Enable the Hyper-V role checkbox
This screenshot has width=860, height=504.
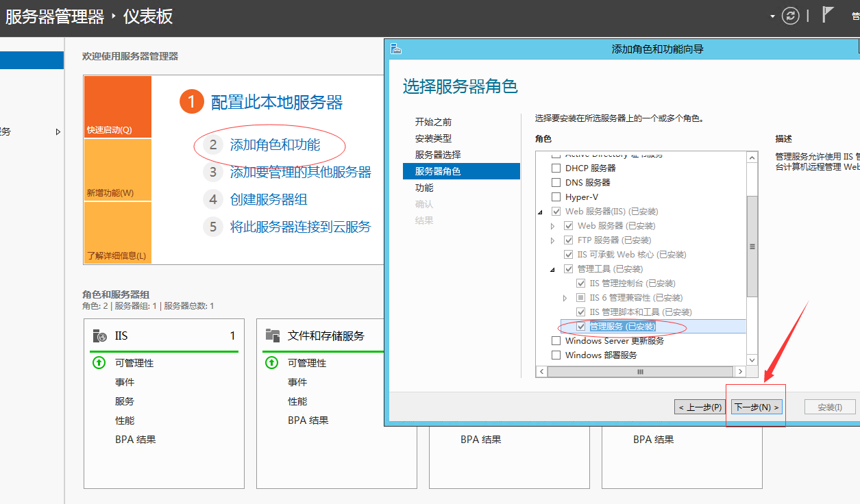point(556,197)
